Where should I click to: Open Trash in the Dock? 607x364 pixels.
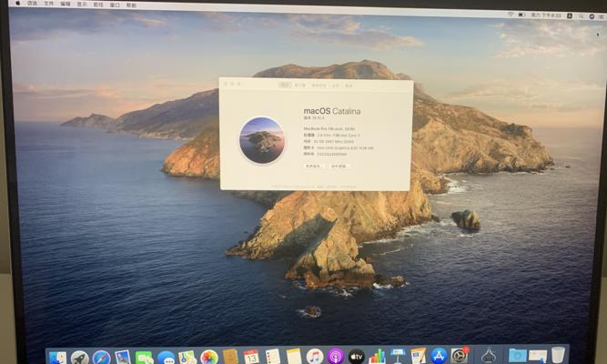(x=558, y=355)
